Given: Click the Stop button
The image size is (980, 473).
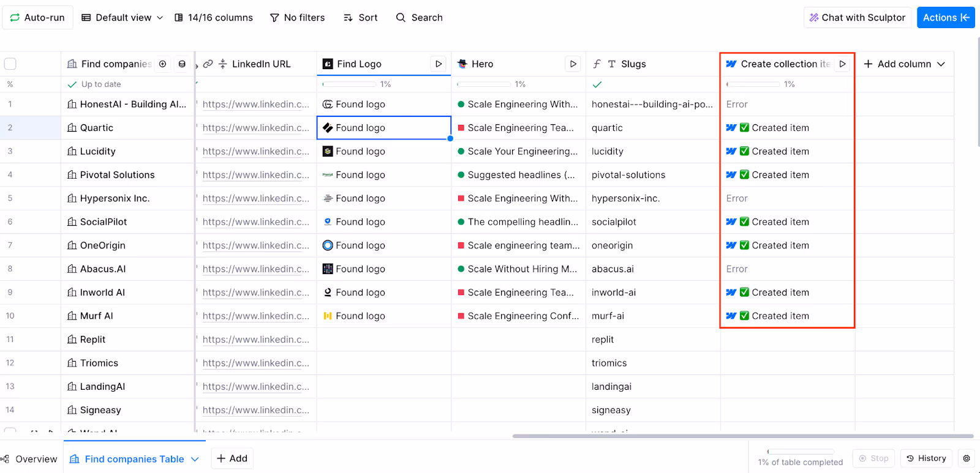Looking at the screenshot, I should pos(873,458).
